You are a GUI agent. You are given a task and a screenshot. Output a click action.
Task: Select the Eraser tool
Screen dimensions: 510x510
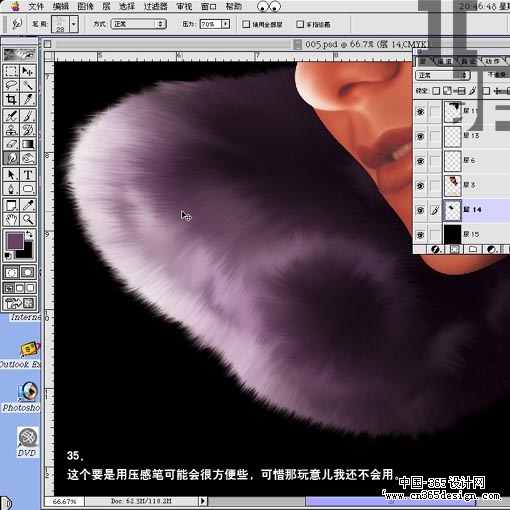(x=11, y=144)
